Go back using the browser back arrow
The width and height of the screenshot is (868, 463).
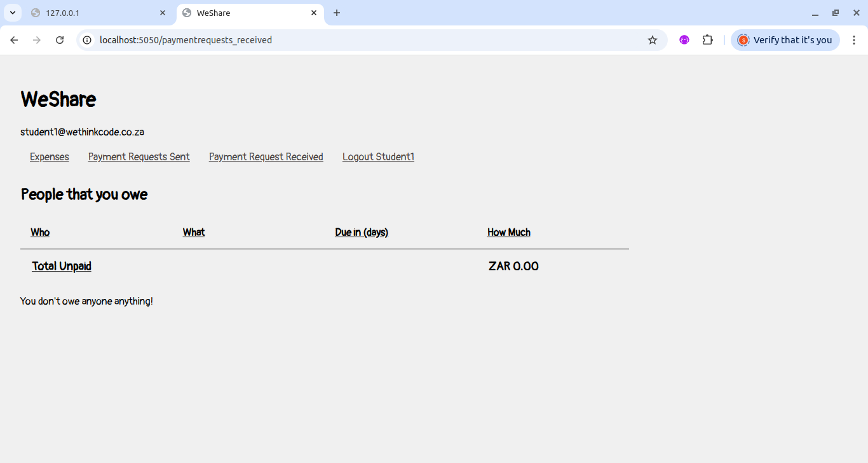click(x=14, y=39)
